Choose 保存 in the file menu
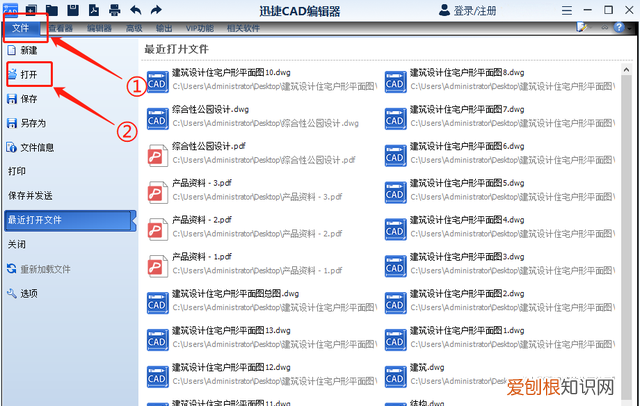Image resolution: width=640 pixels, height=406 pixels. (x=23, y=99)
